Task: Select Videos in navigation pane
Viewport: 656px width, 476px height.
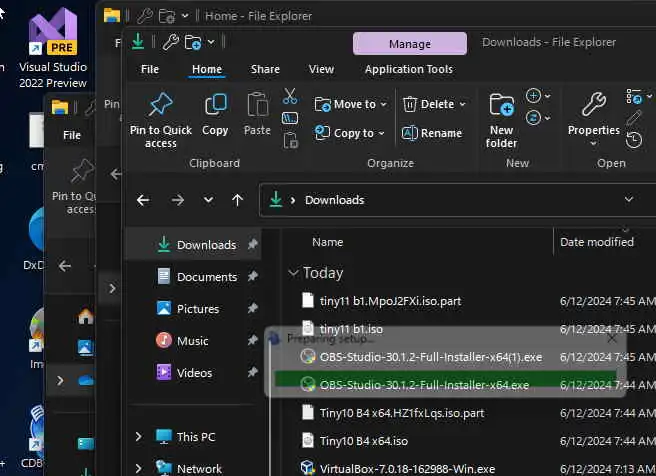Action: pyautogui.click(x=194, y=373)
